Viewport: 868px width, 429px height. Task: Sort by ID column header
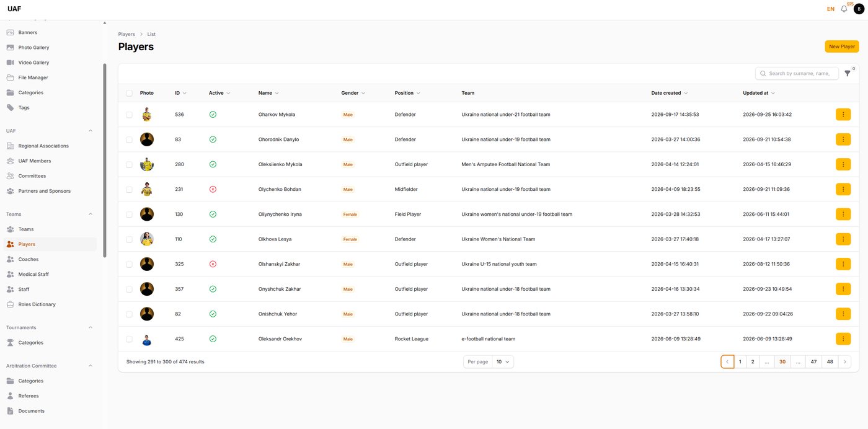click(180, 93)
